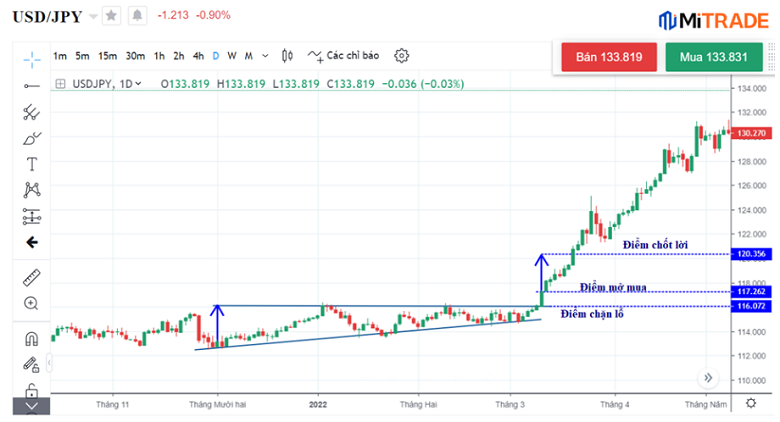Toggle price alert bell for USD/JPY
Image resolution: width=780 pixels, height=422 pixels.
click(136, 16)
